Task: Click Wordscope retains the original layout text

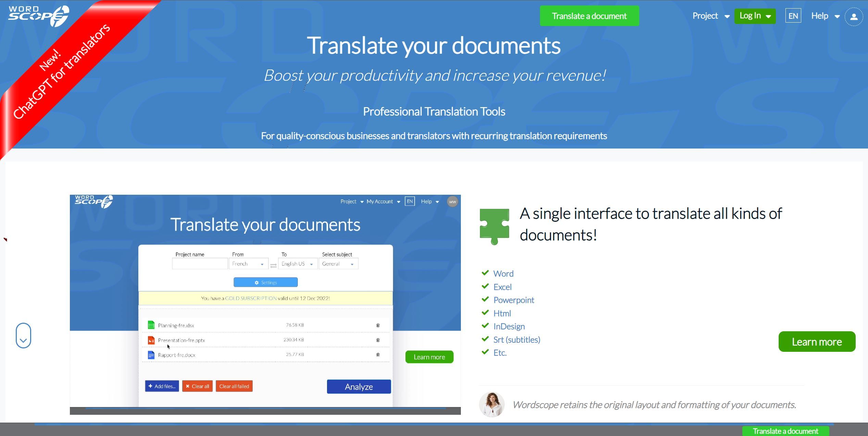Action: [x=654, y=405]
